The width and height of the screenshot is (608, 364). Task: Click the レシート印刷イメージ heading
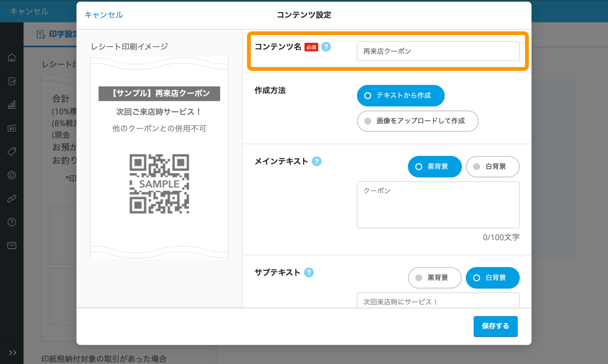click(x=129, y=46)
